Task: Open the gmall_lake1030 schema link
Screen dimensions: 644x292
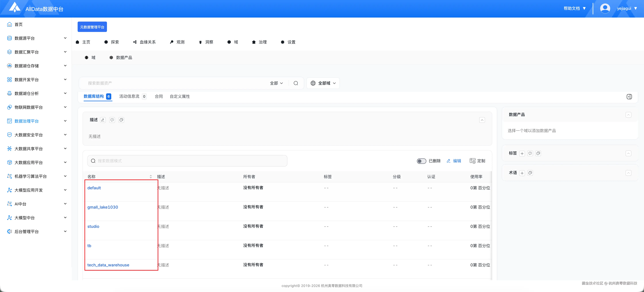Action: pyautogui.click(x=102, y=207)
